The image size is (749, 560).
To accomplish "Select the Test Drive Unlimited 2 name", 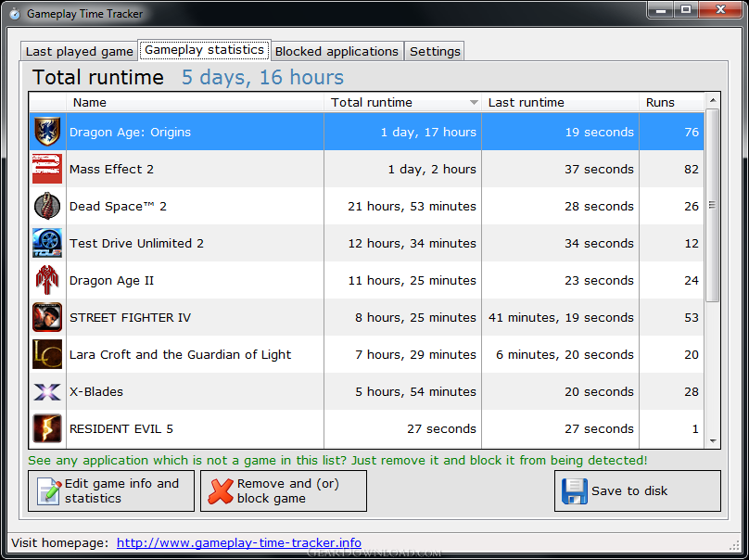I will pyautogui.click(x=136, y=243).
